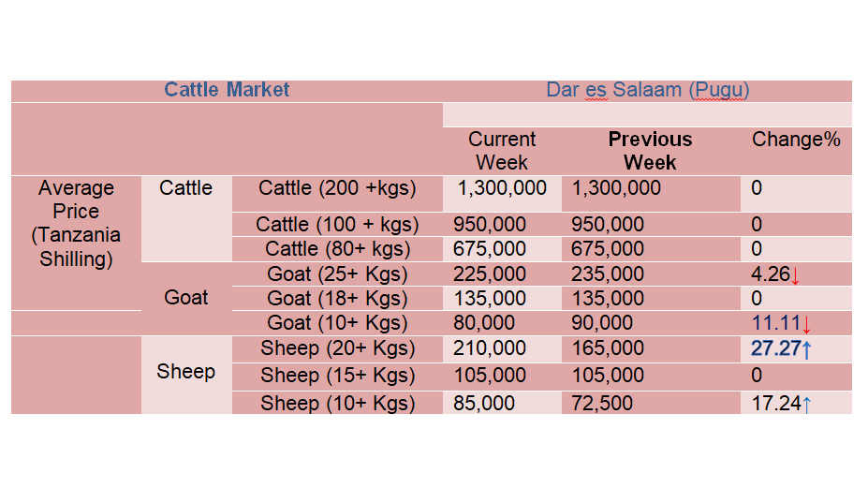
Task: Click the red down arrow beside 11.11
Action: pyautogui.click(x=806, y=324)
